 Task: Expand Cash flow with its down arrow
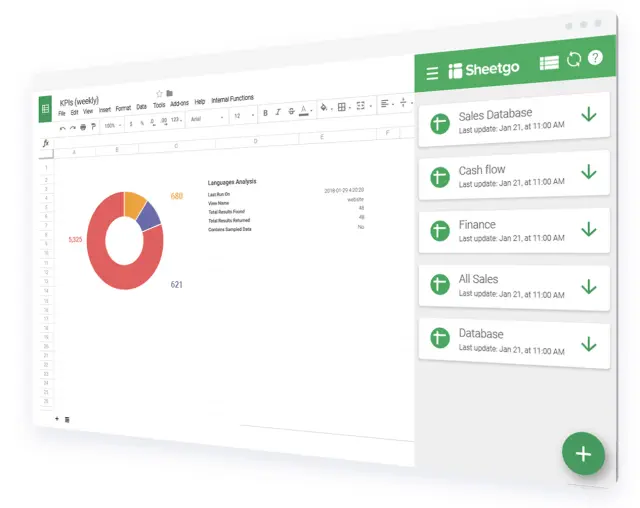click(589, 172)
